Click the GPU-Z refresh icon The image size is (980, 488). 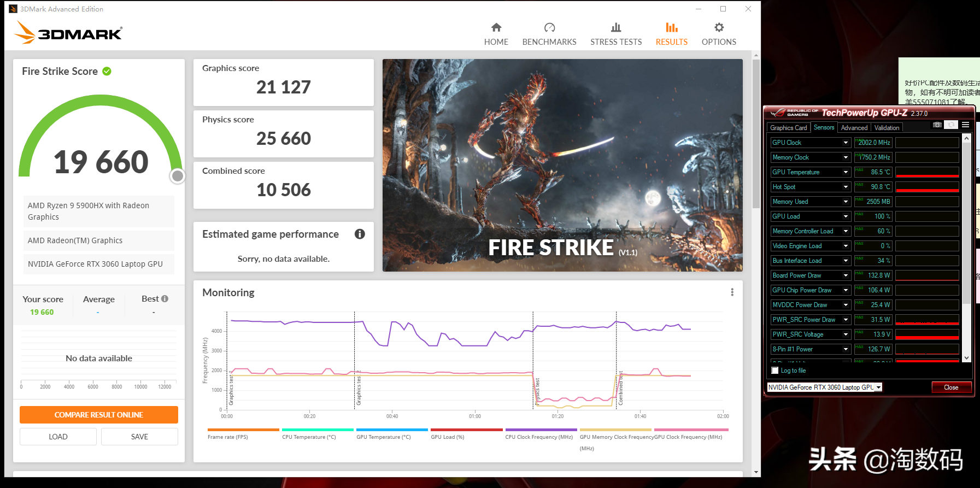pos(952,125)
